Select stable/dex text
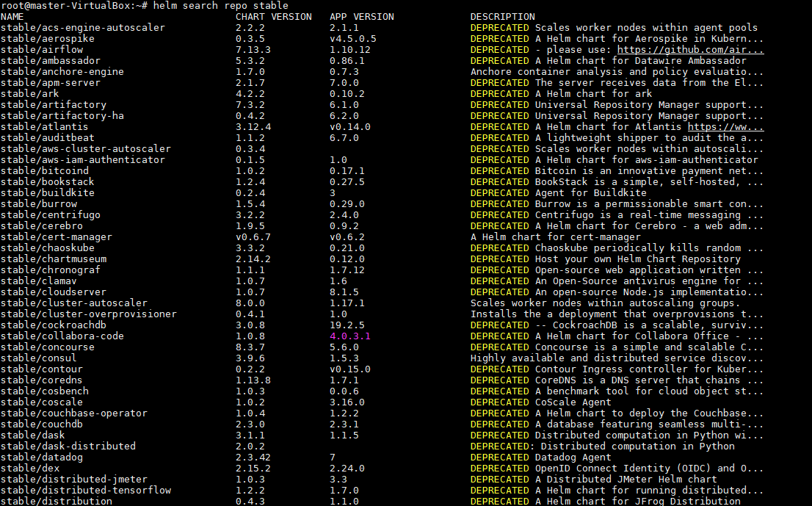The image size is (812, 506). coord(30,469)
